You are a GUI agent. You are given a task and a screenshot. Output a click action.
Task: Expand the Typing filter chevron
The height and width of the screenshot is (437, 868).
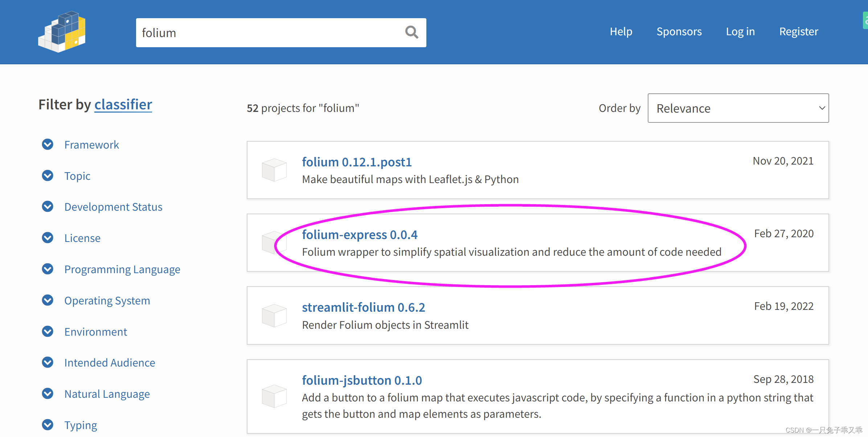pos(48,425)
